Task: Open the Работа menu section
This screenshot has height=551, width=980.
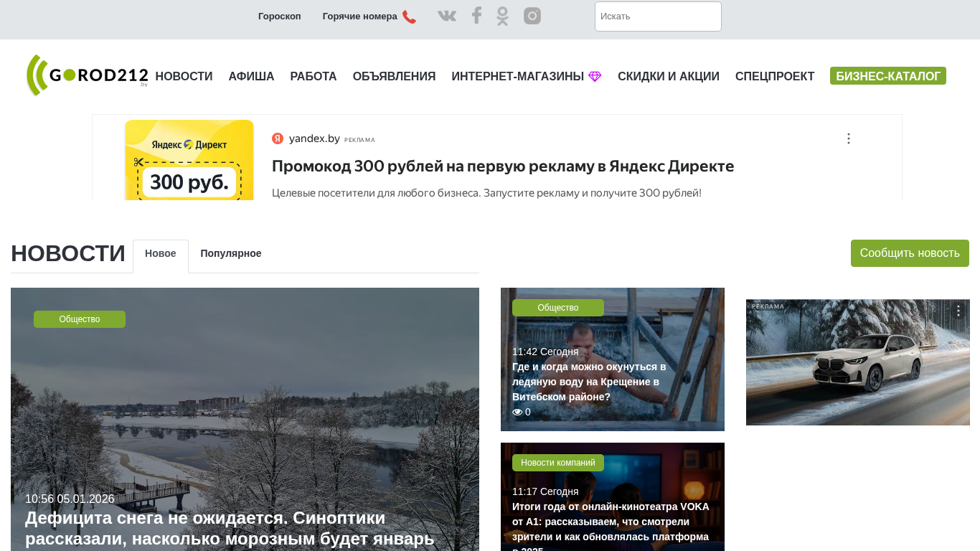Action: [x=313, y=77]
